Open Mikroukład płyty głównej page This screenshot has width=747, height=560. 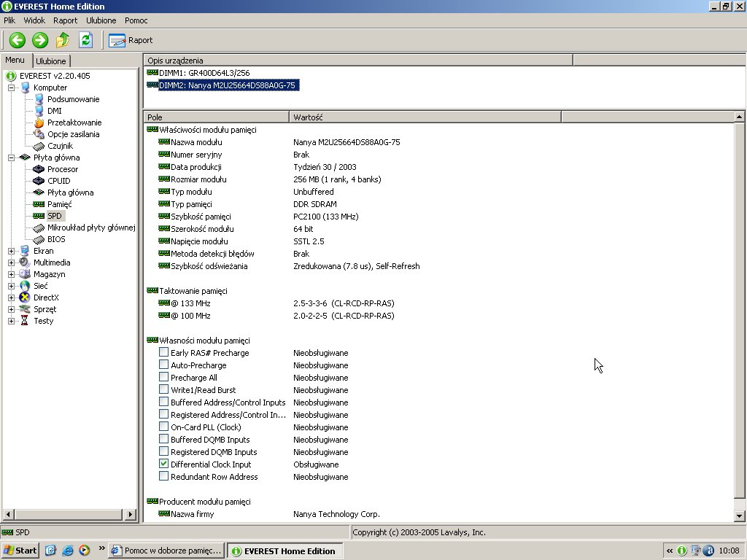(x=91, y=227)
